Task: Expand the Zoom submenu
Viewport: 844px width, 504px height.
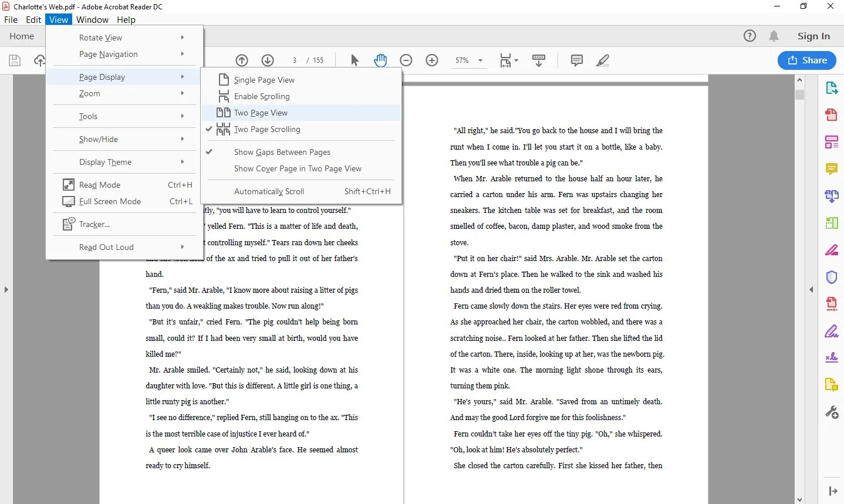Action: coord(124,93)
